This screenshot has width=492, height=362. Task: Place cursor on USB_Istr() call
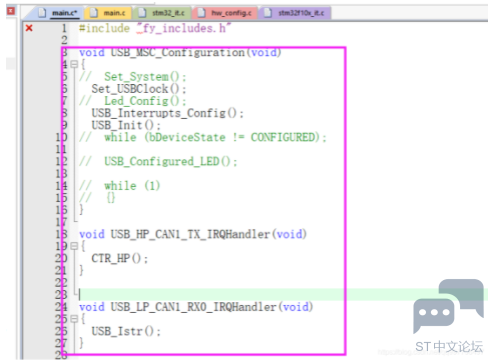[126, 331]
